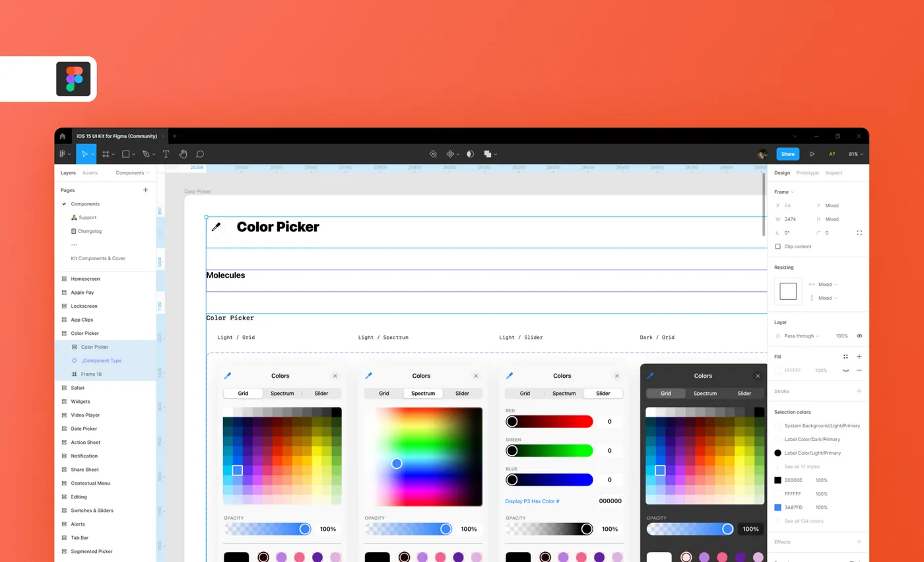Select the Hand tool
This screenshot has width=924, height=562.
[x=183, y=154]
